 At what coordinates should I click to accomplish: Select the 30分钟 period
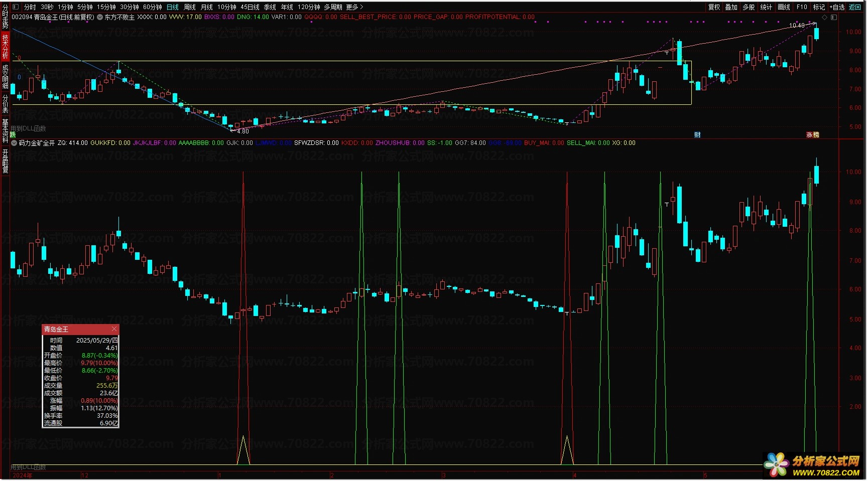pos(130,7)
